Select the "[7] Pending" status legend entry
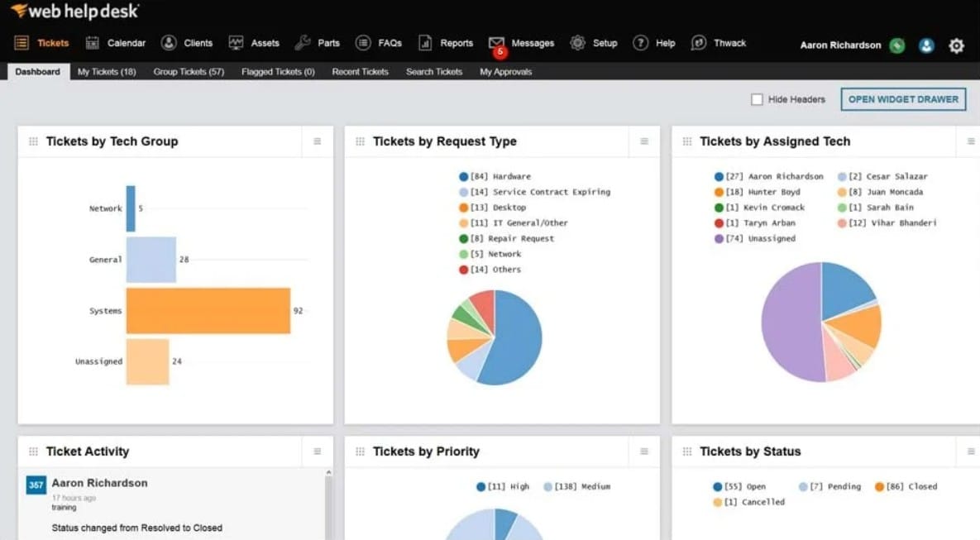Image resolution: width=980 pixels, height=540 pixels. click(830, 486)
